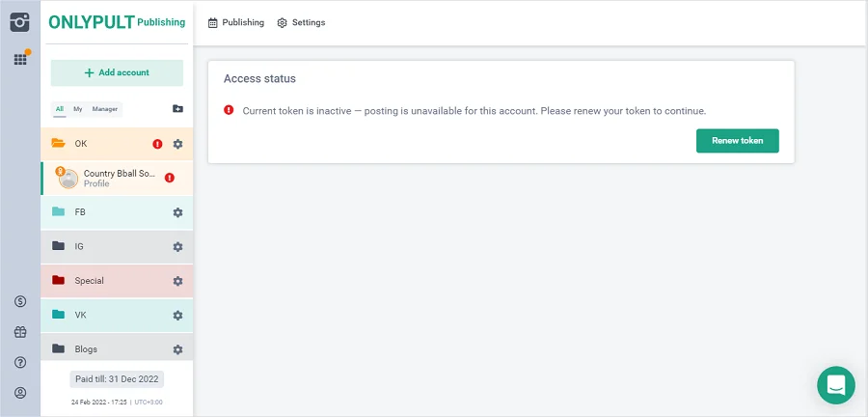
Task: Open the user profile icon
Action: click(20, 393)
